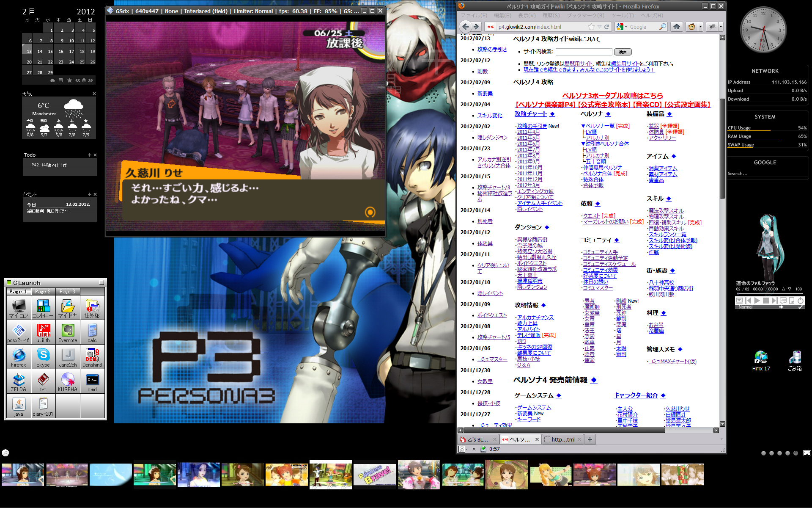Add new Todo item with plus

[89, 155]
